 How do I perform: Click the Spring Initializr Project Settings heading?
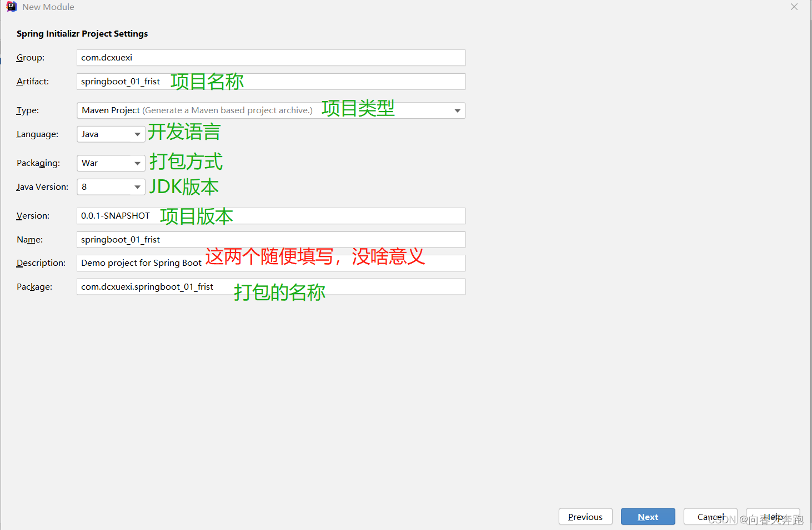click(x=82, y=34)
